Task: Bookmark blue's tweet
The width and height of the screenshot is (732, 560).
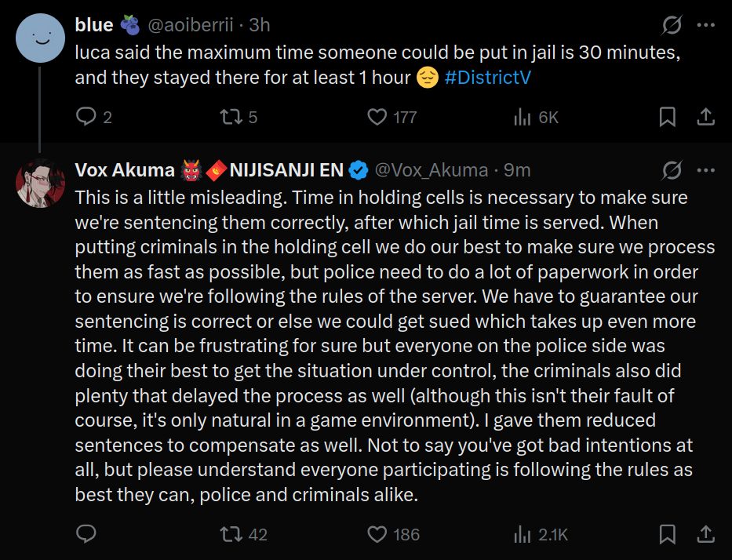Action: tap(668, 117)
